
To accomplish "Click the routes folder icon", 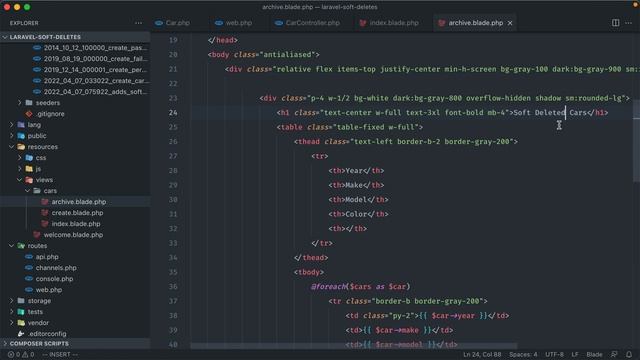I will click(21, 246).
